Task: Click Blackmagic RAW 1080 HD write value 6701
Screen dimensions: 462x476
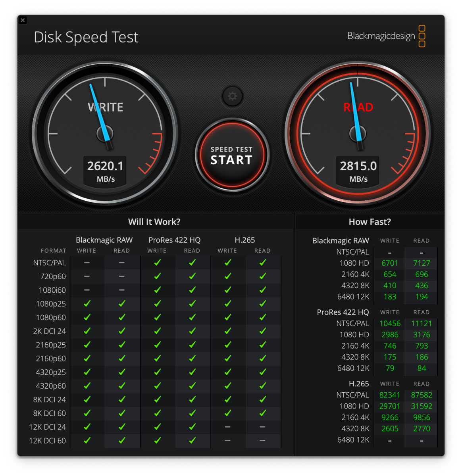Action: tap(390, 263)
